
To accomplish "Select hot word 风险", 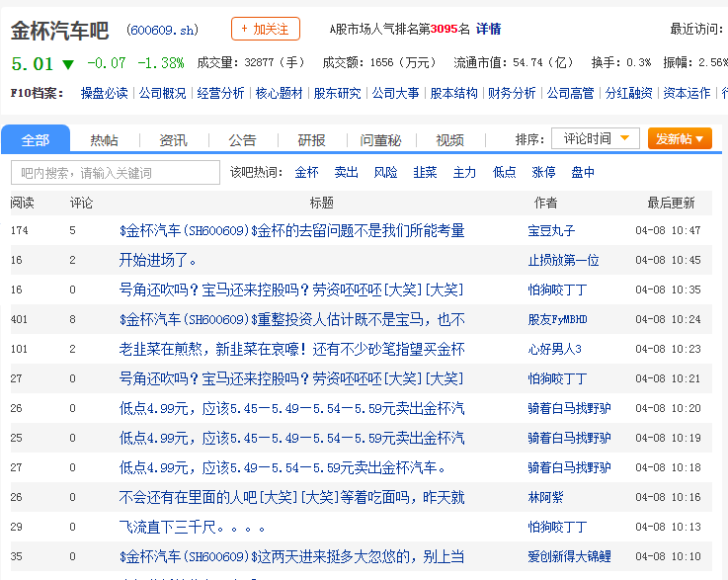I will pos(386,172).
